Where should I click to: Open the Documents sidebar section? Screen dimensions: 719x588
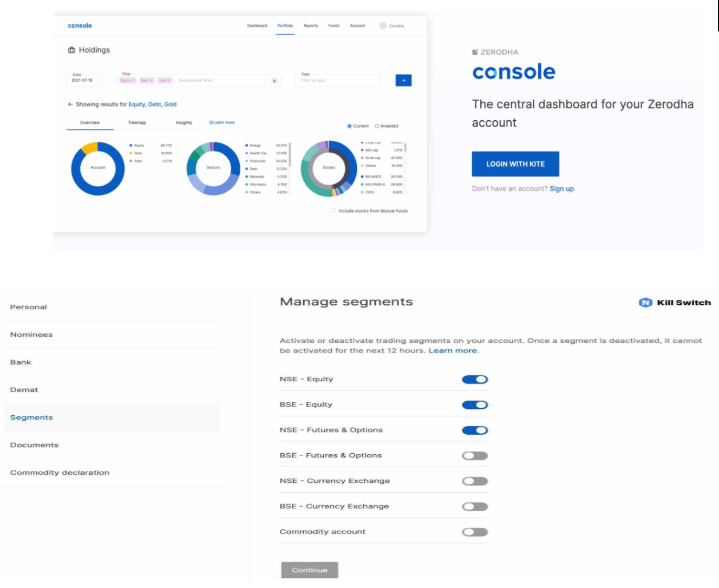112,445
